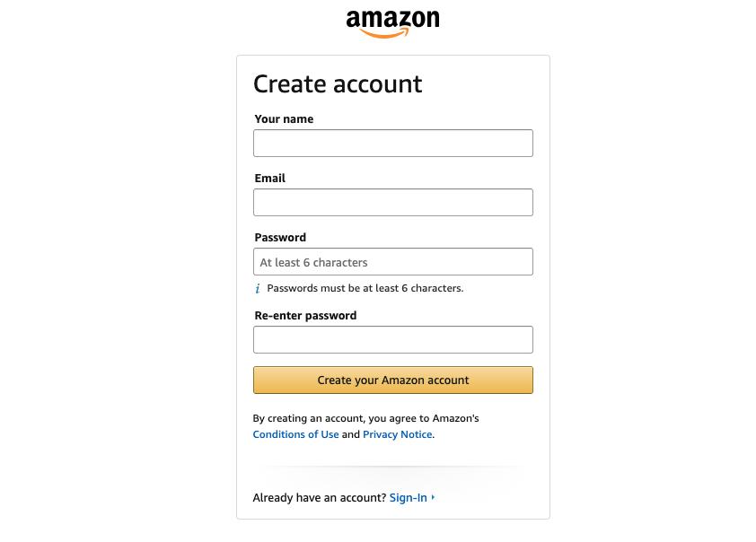Click the Email label

(x=270, y=179)
